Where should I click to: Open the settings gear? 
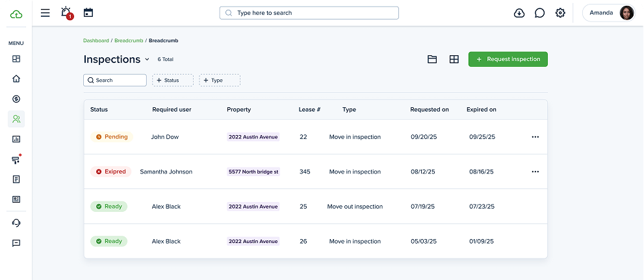tap(560, 13)
